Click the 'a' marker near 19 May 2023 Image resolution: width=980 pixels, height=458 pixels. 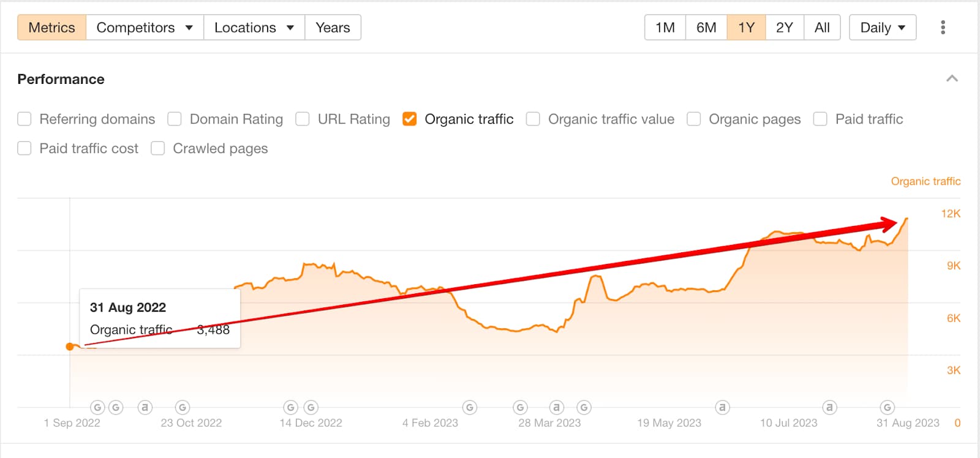click(x=723, y=407)
